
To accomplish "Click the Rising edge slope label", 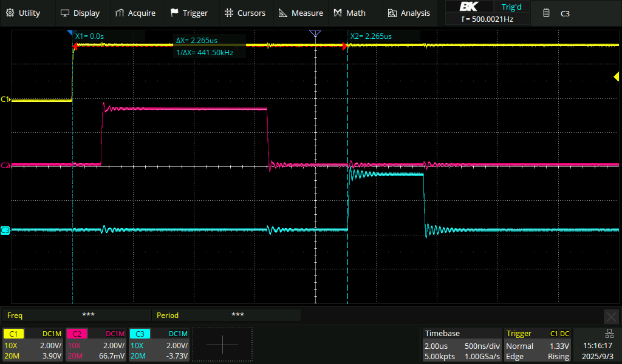I will pyautogui.click(x=559, y=357).
